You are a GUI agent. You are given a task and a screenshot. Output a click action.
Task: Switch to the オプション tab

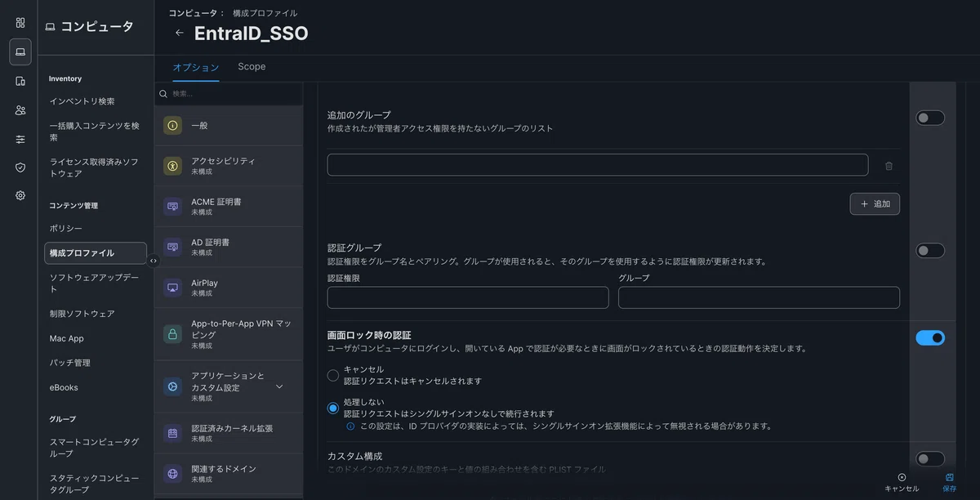(196, 68)
